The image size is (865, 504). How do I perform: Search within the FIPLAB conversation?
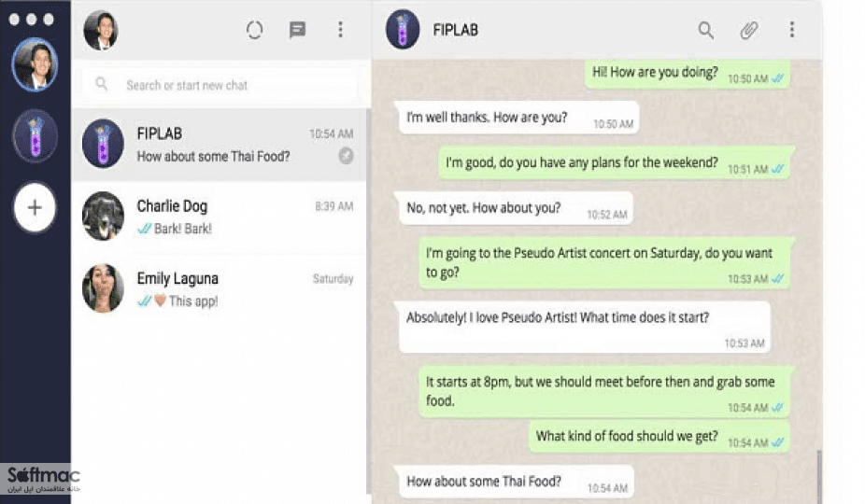pyautogui.click(x=705, y=30)
